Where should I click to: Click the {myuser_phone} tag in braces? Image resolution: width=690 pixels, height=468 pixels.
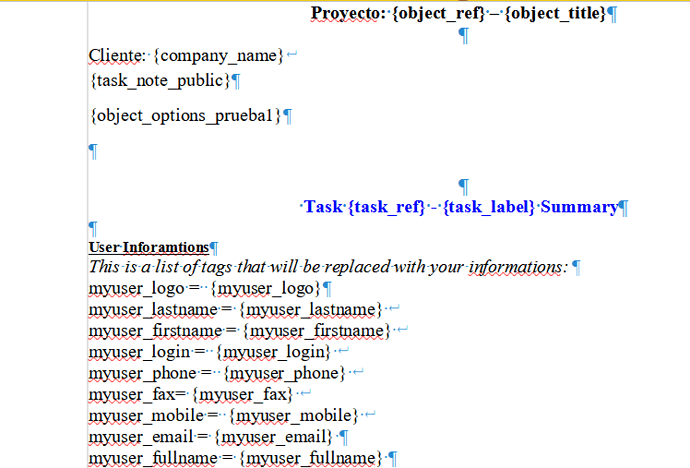[x=284, y=373]
